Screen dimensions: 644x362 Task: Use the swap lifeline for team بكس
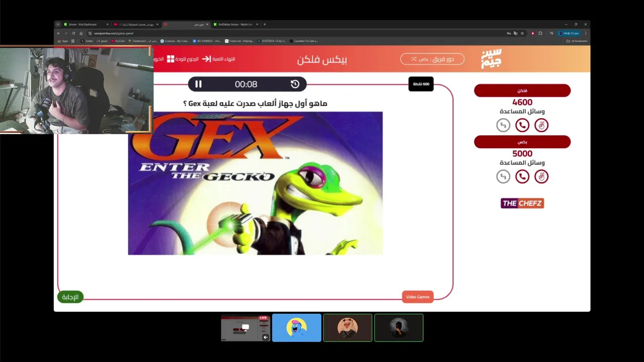tap(503, 176)
